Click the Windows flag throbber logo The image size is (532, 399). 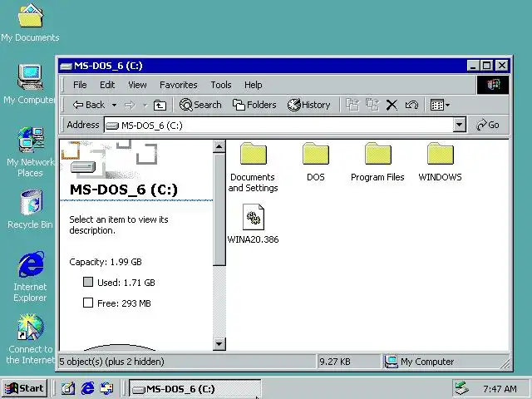[493, 85]
